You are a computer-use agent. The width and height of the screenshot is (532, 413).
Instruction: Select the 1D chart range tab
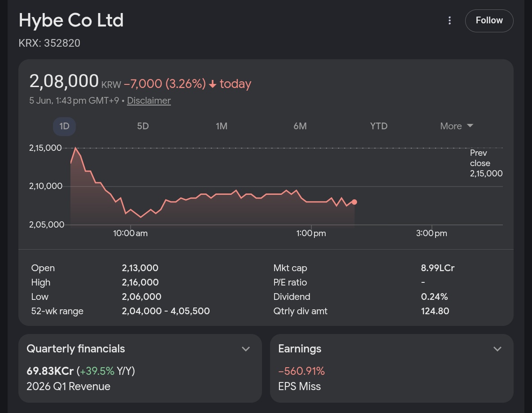[x=64, y=126]
